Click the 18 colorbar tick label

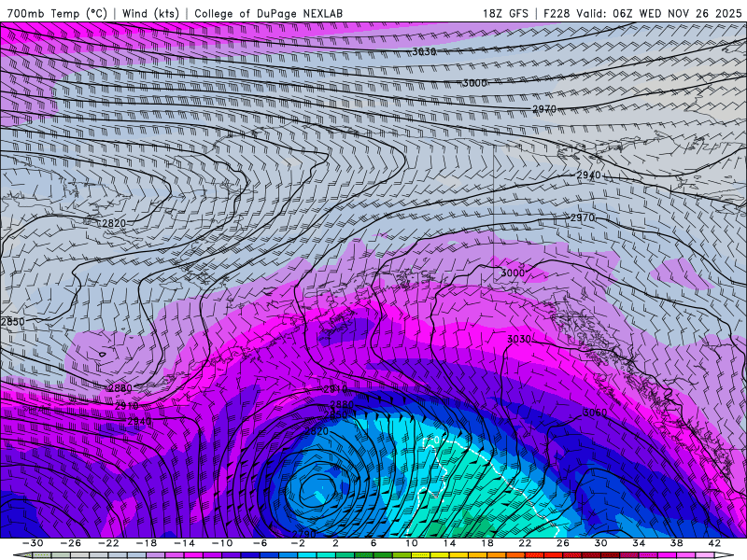pos(486,543)
